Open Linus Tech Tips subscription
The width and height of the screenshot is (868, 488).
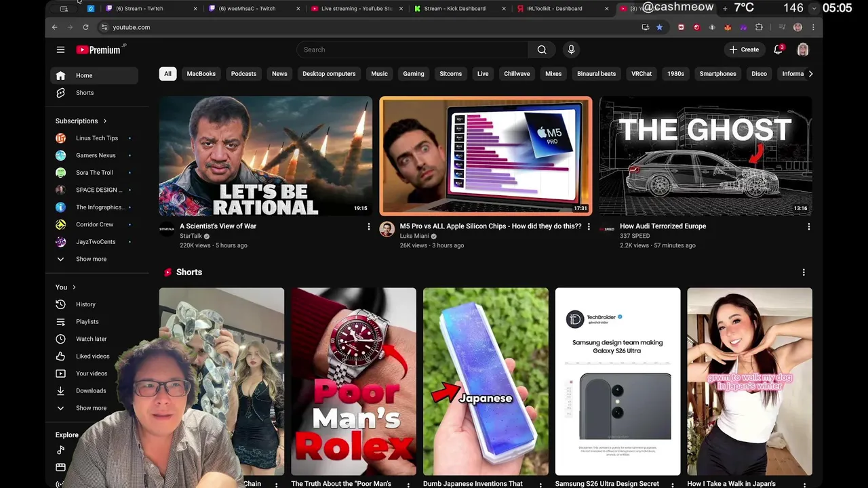pos(94,138)
